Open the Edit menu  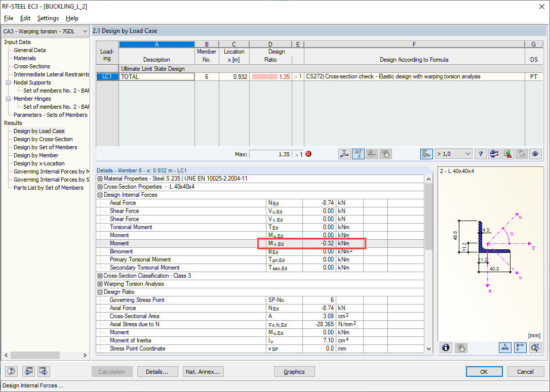[25, 18]
